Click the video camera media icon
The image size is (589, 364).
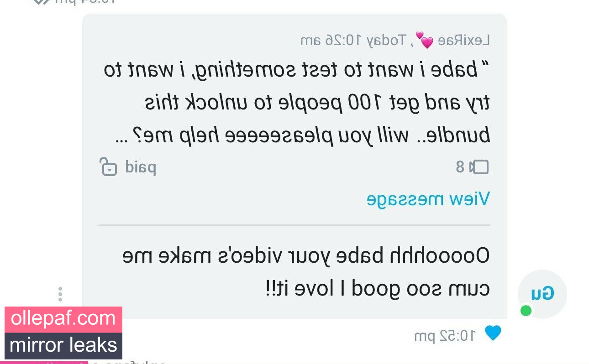(479, 167)
